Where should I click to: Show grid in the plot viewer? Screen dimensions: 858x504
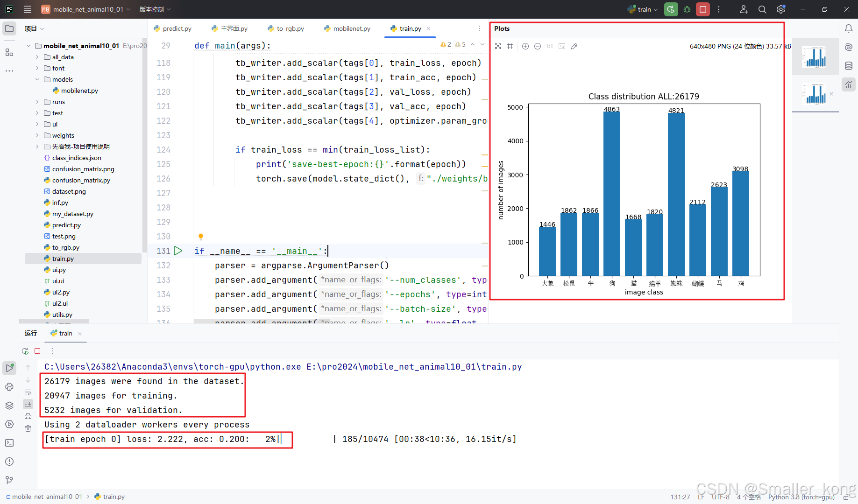(510, 46)
